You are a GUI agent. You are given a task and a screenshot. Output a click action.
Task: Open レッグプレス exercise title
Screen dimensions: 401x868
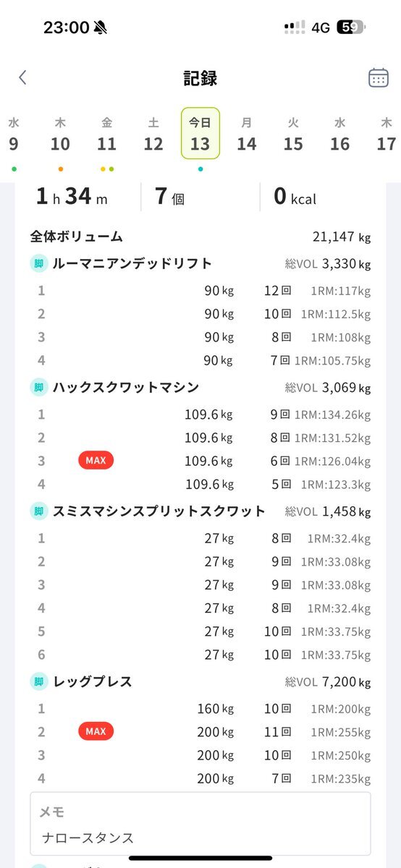coord(92,681)
